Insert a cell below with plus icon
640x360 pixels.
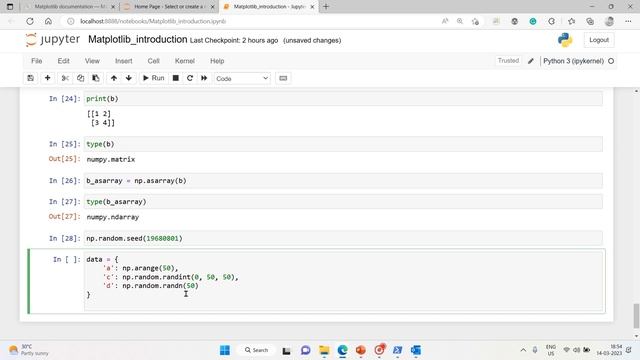click(x=47, y=78)
